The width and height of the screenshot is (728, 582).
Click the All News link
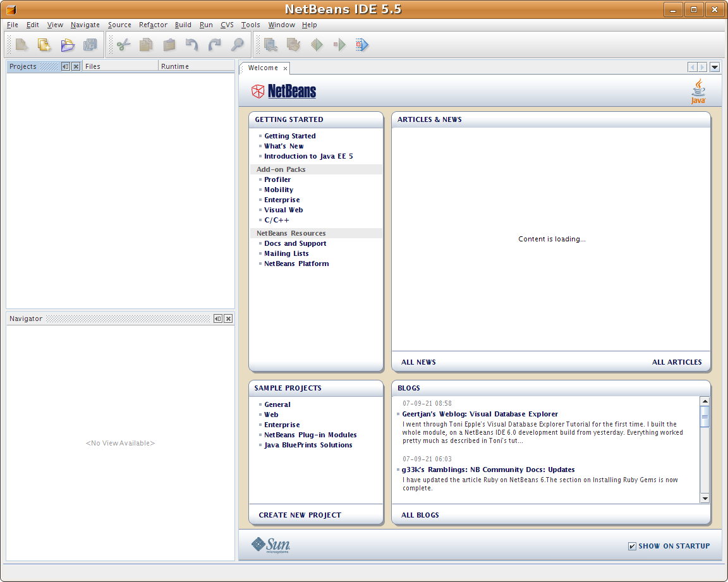point(418,362)
